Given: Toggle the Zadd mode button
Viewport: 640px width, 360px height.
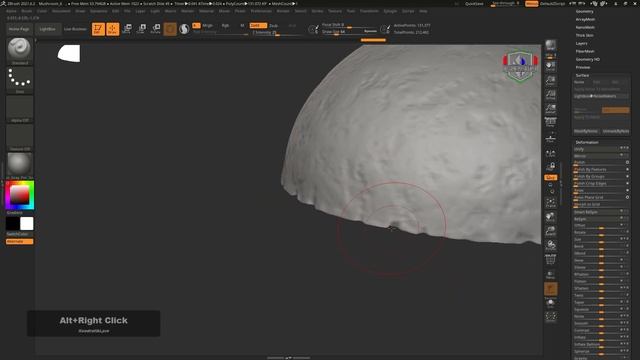Looking at the screenshot, I should 258,25.
